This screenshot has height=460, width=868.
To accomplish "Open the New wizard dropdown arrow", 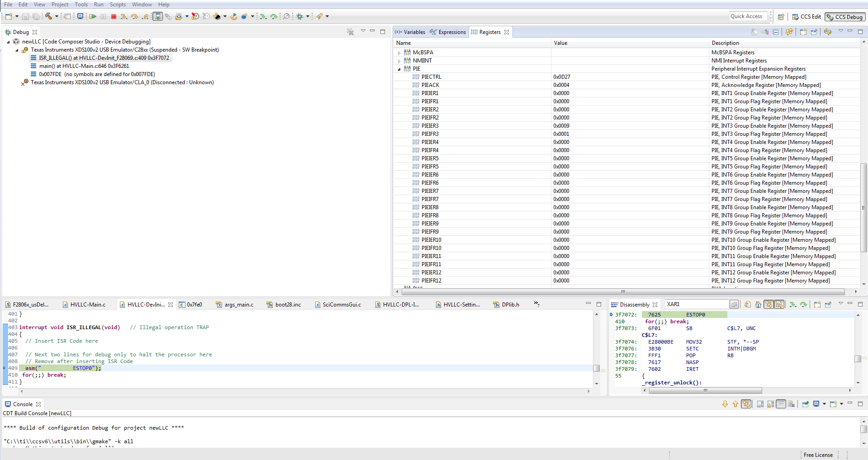I will click(17, 16).
